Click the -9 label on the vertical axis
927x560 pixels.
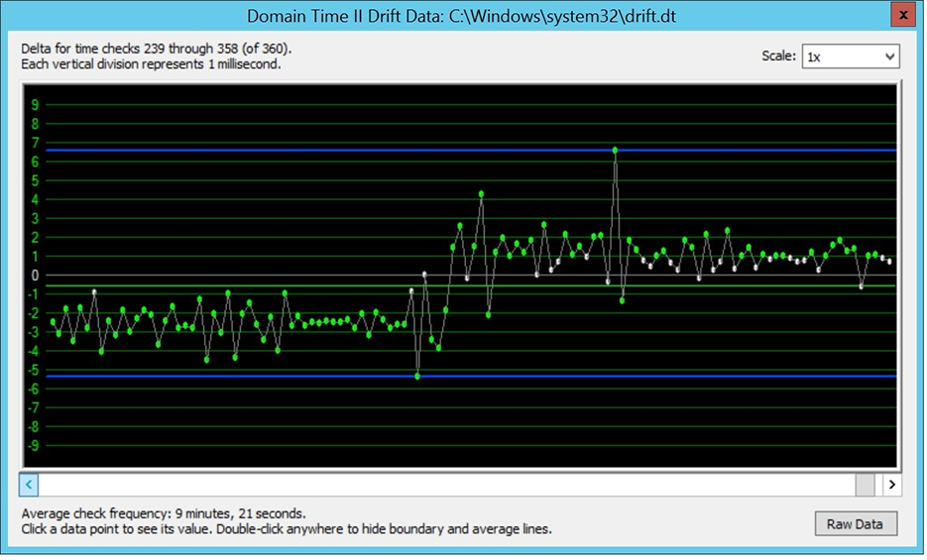(x=34, y=445)
